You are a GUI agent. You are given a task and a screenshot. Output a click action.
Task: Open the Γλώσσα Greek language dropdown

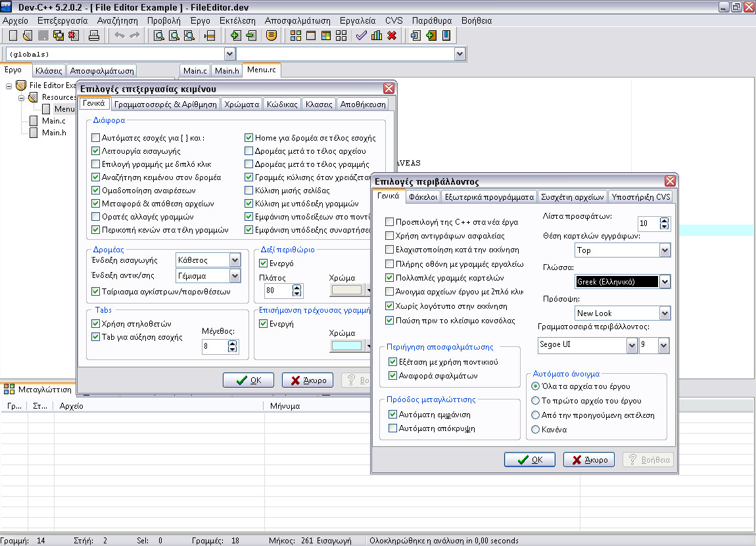coord(665,282)
